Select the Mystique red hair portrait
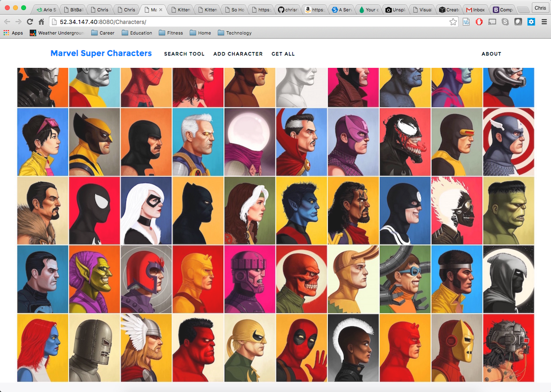Image resolution: width=551 pixels, height=392 pixels. 43,348
